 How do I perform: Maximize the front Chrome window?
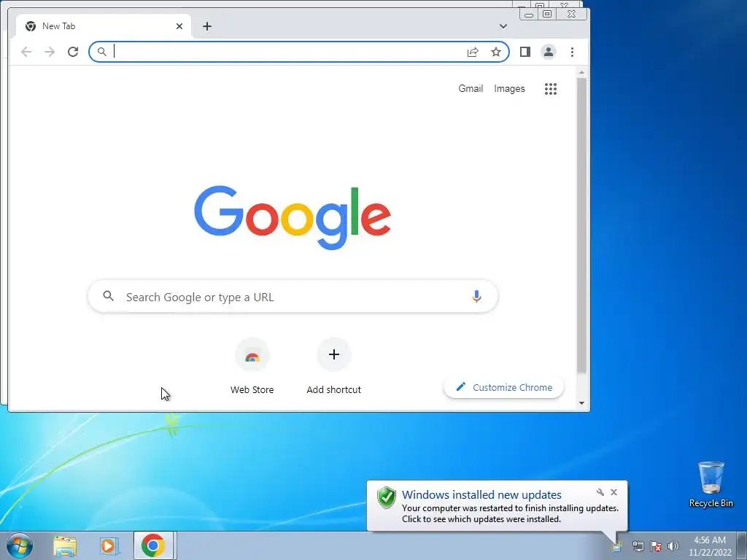(547, 15)
